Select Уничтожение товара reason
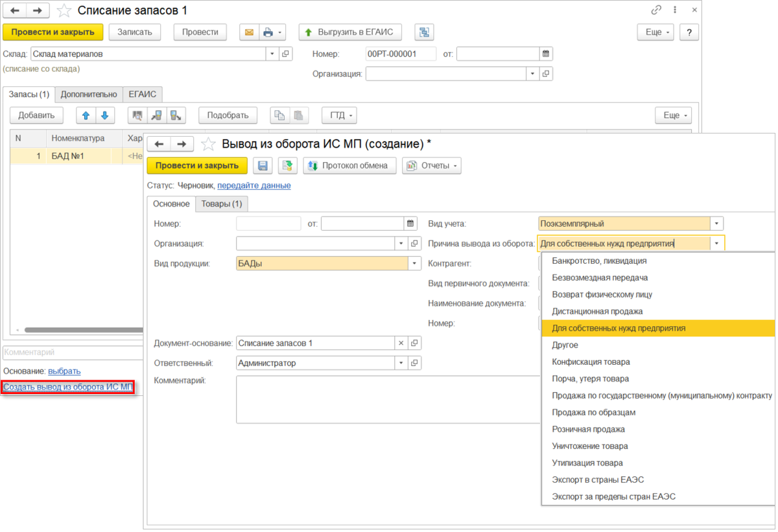Image resolution: width=778 pixels, height=532 pixels. [658, 446]
